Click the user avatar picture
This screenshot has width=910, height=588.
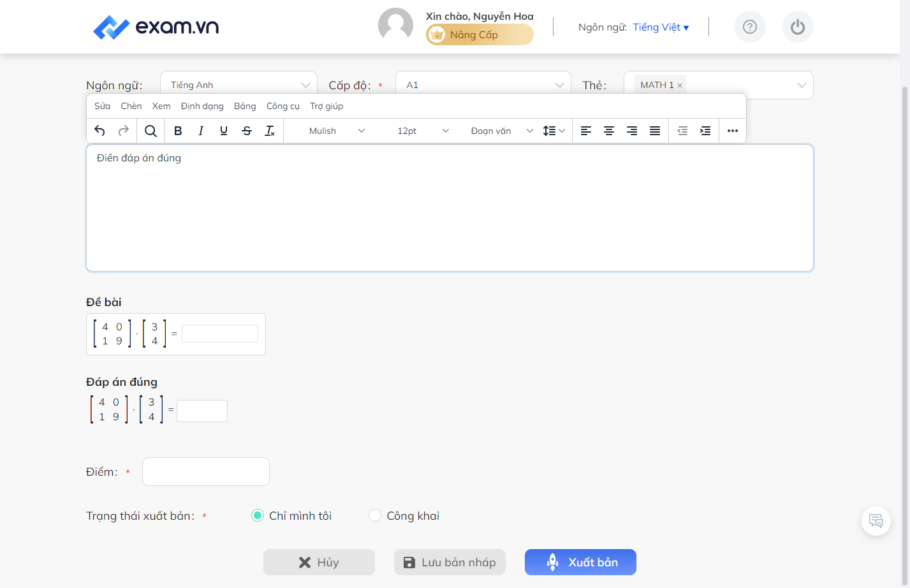[395, 26]
